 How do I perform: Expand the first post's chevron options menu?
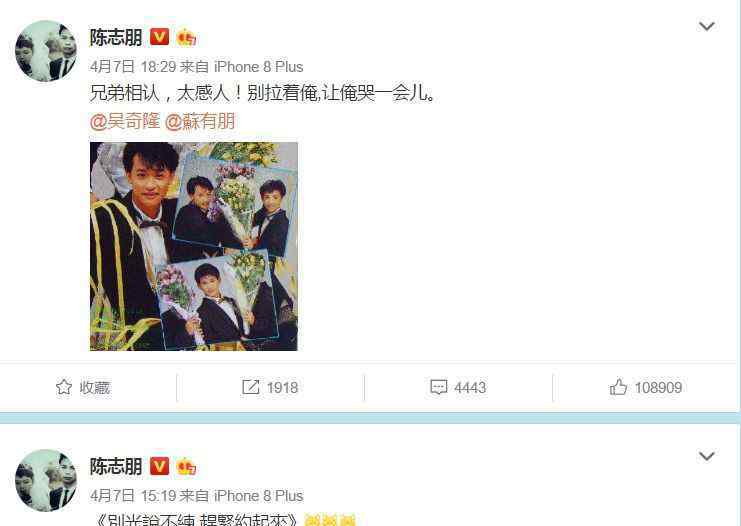[707, 26]
